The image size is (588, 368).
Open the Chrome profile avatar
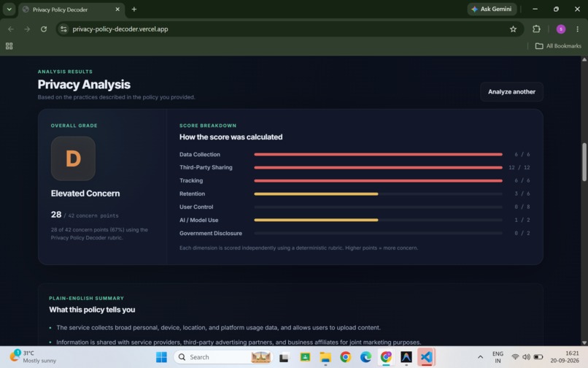click(560, 29)
